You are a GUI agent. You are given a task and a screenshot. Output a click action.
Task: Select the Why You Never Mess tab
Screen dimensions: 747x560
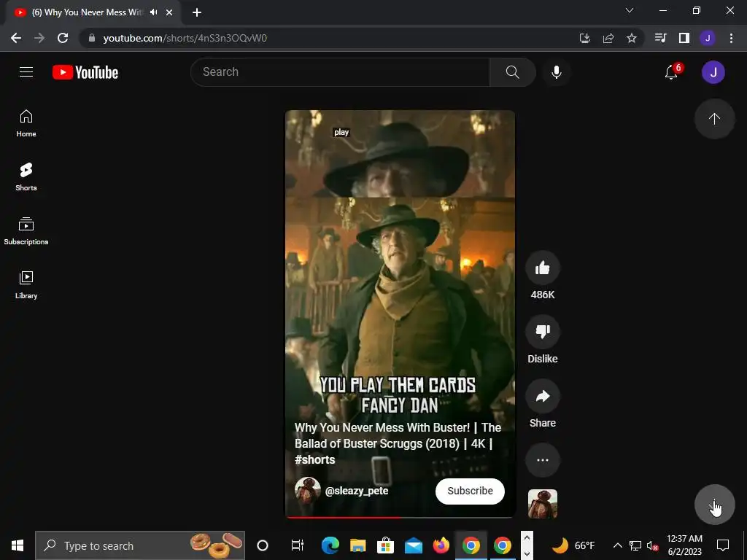[x=86, y=12]
